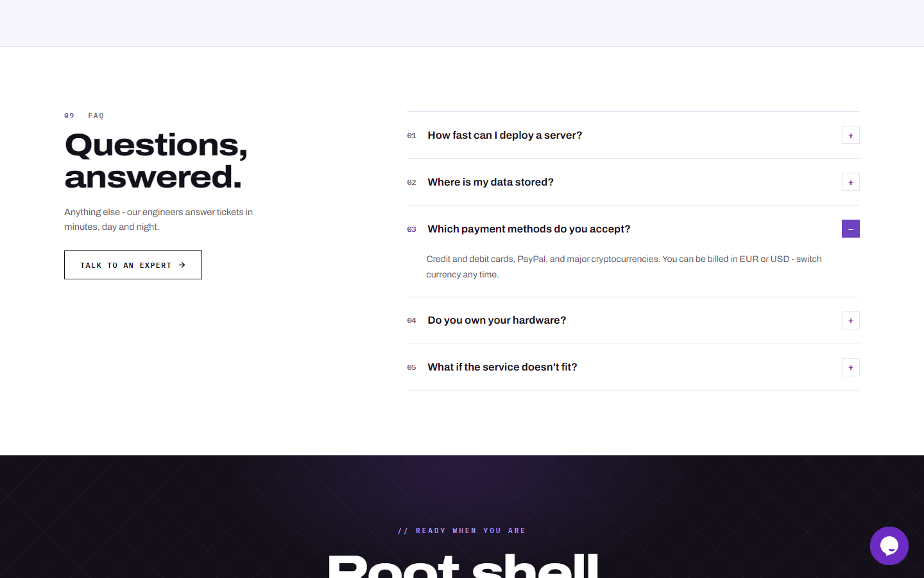924x578 pixels.
Task: Click the 'Talk to an Expert' button
Action: pos(133,265)
